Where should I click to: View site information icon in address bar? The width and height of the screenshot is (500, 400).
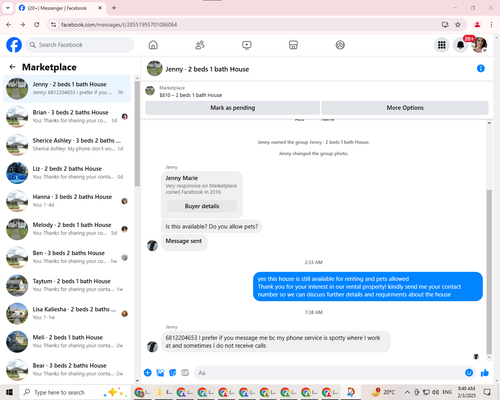[53, 24]
